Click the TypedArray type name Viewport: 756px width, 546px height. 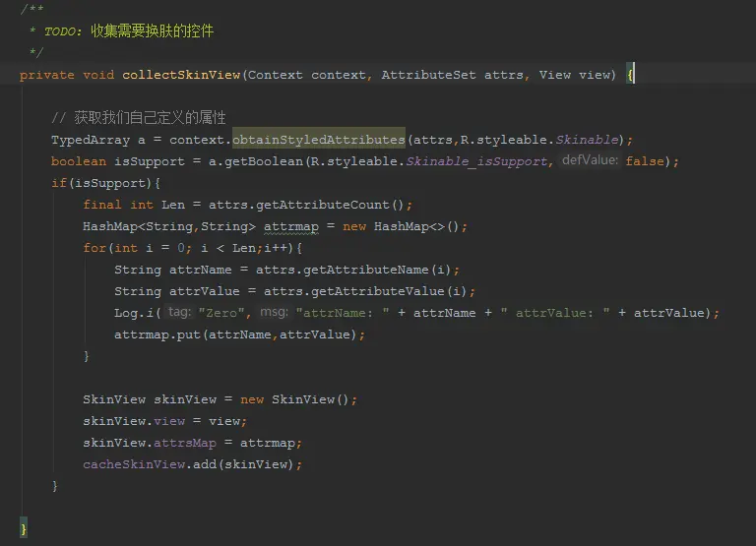pyautogui.click(x=91, y=141)
